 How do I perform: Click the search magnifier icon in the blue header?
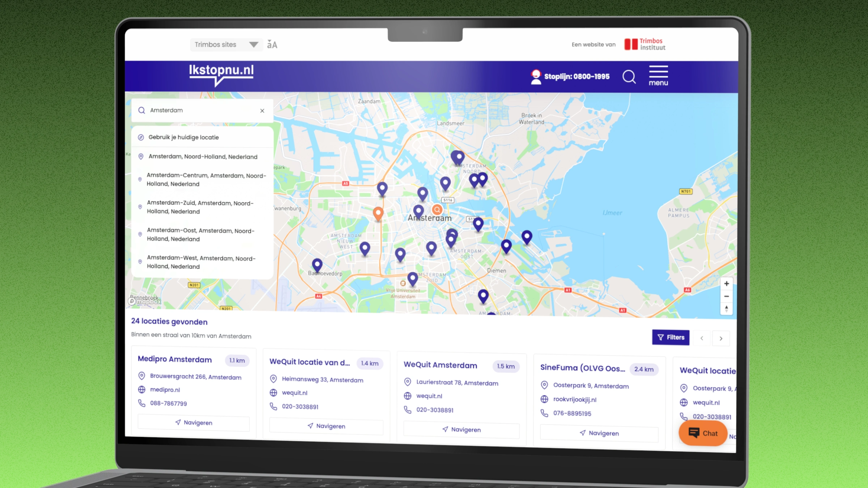point(629,76)
